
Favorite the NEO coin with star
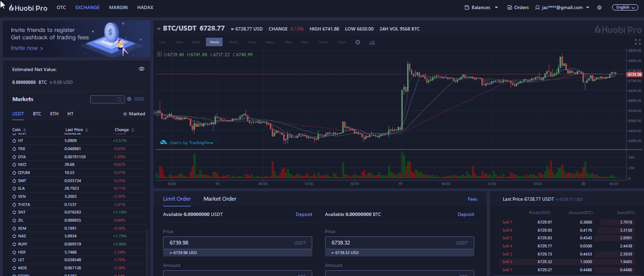(14, 164)
